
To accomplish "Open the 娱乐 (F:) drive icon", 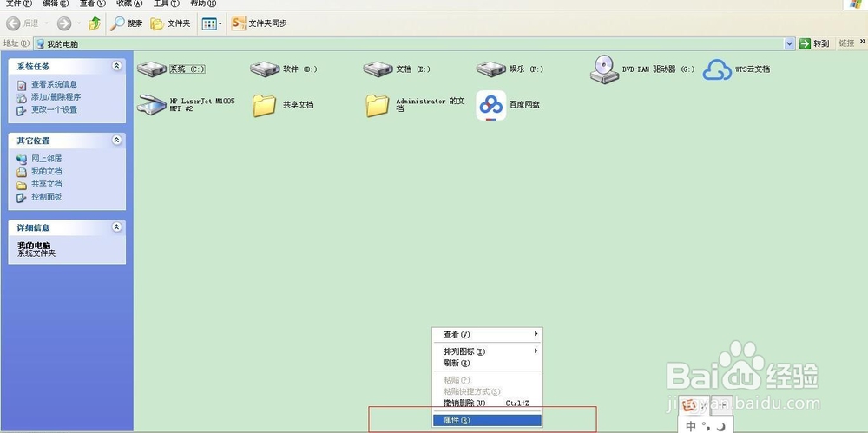I will 491,69.
